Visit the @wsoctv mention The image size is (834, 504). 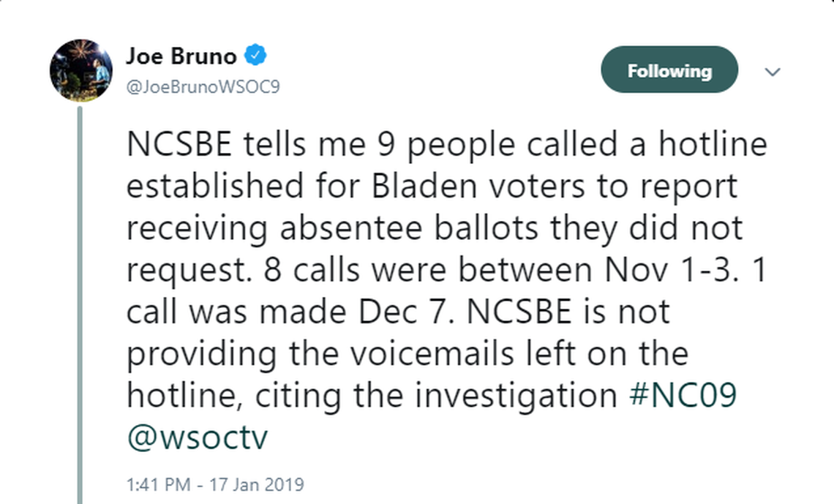[x=198, y=437]
